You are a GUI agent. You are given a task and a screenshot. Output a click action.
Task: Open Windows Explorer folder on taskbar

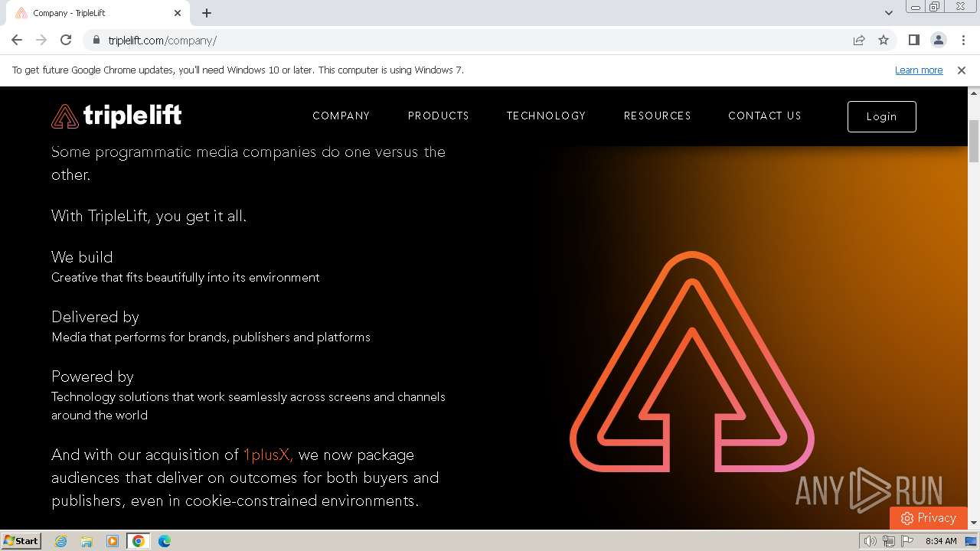[87, 541]
